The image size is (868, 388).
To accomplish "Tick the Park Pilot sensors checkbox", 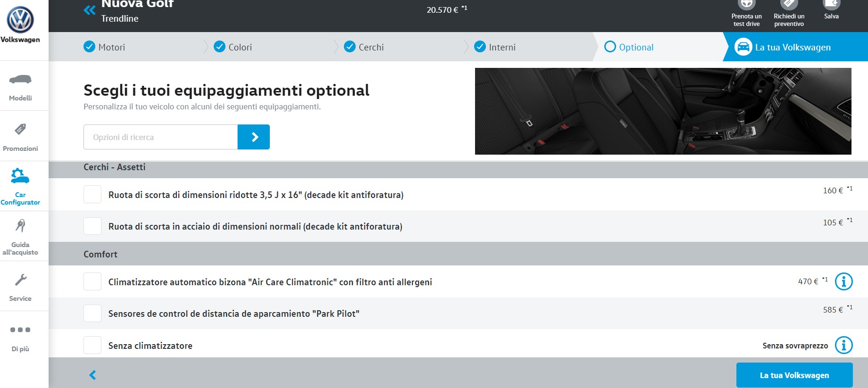I will coord(92,313).
